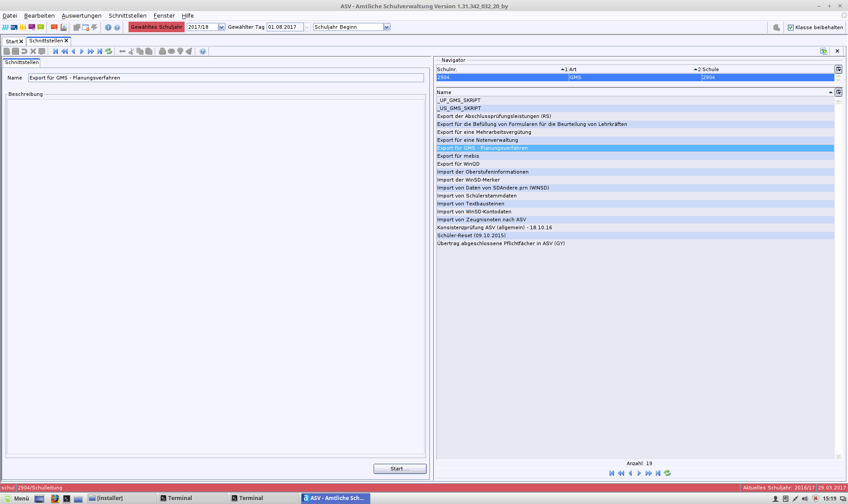This screenshot has height=504, width=848.
Task: Close the Navigator panel with X
Action: pos(837,51)
